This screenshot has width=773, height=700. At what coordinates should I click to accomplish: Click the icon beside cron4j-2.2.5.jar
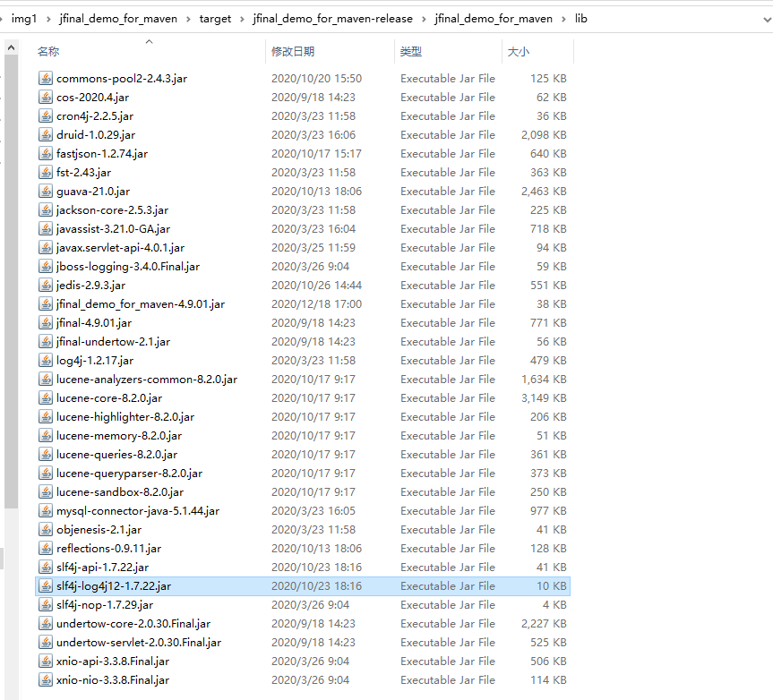46,115
